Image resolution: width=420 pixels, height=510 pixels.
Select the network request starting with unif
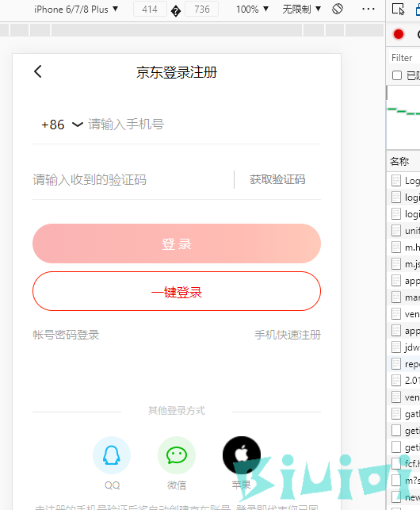[403, 231]
